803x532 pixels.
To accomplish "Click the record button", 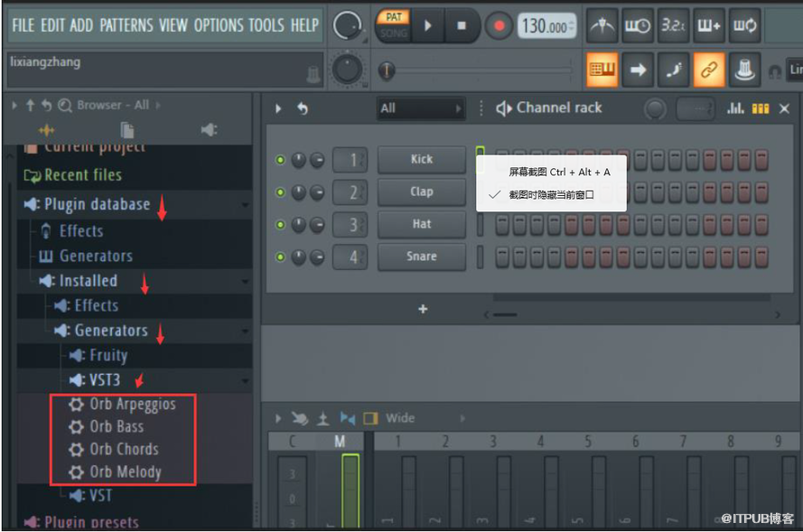I will [498, 26].
